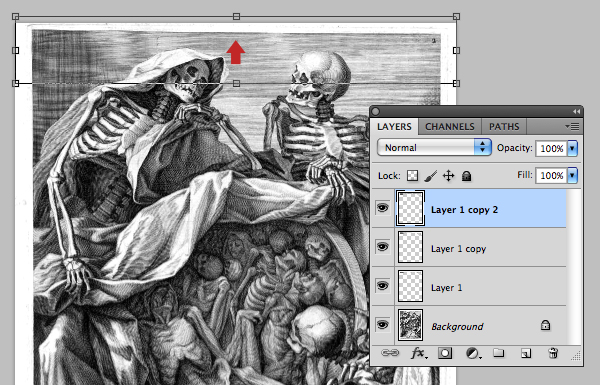The image size is (600, 385).
Task: Switch to the Paths tab
Action: coord(504,127)
